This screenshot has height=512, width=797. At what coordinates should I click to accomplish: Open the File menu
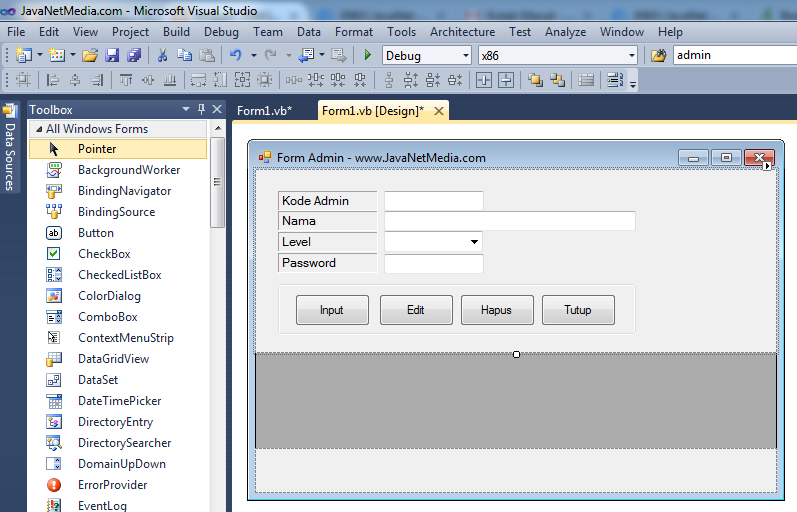16,32
